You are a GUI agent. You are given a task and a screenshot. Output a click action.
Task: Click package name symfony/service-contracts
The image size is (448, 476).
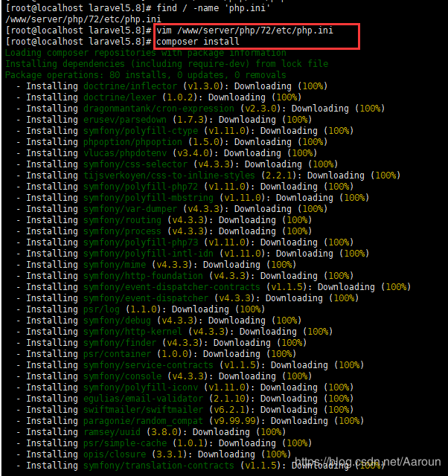coord(149,365)
